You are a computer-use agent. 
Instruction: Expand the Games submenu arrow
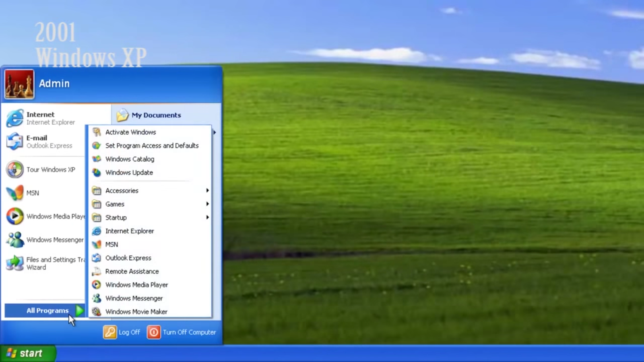(x=208, y=204)
